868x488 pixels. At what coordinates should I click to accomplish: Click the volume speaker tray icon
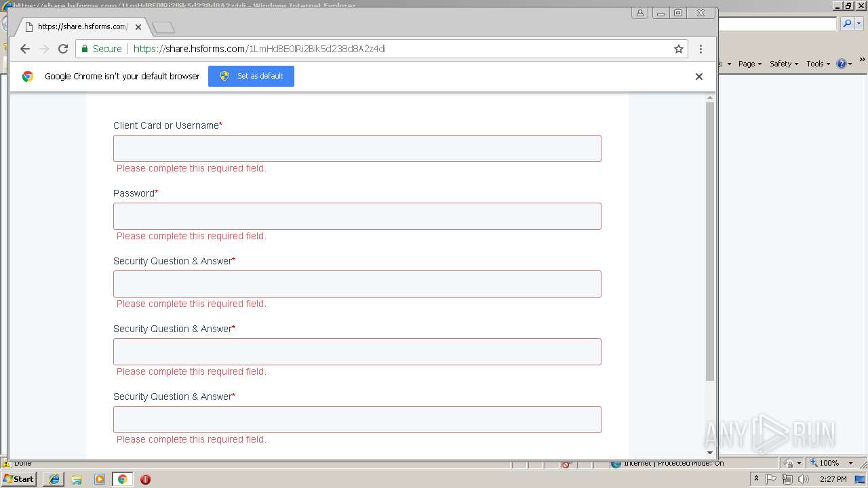[803, 479]
